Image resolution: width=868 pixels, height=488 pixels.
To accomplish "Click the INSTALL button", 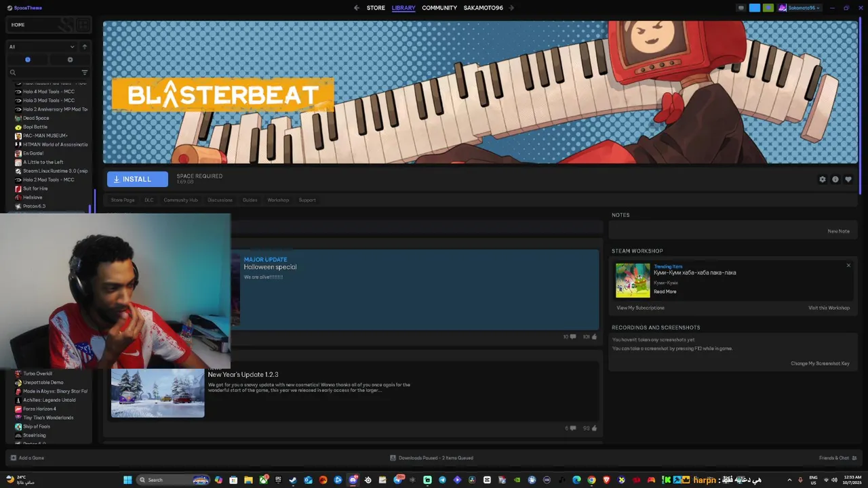I will 138,179.
